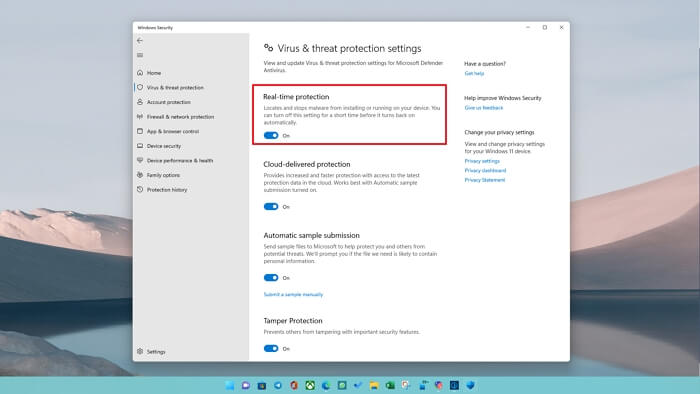The height and width of the screenshot is (394, 700).
Task: Open the Windows Security shield on taskbar
Action: [471, 385]
